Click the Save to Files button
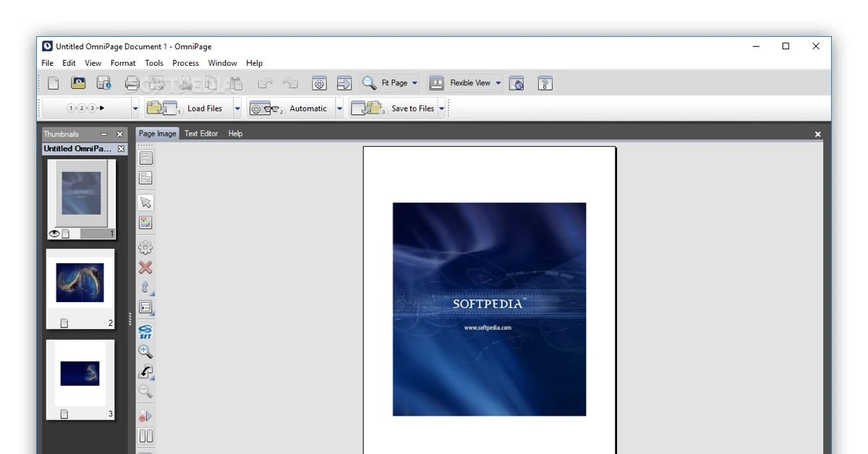The height and width of the screenshot is (454, 868). (392, 108)
